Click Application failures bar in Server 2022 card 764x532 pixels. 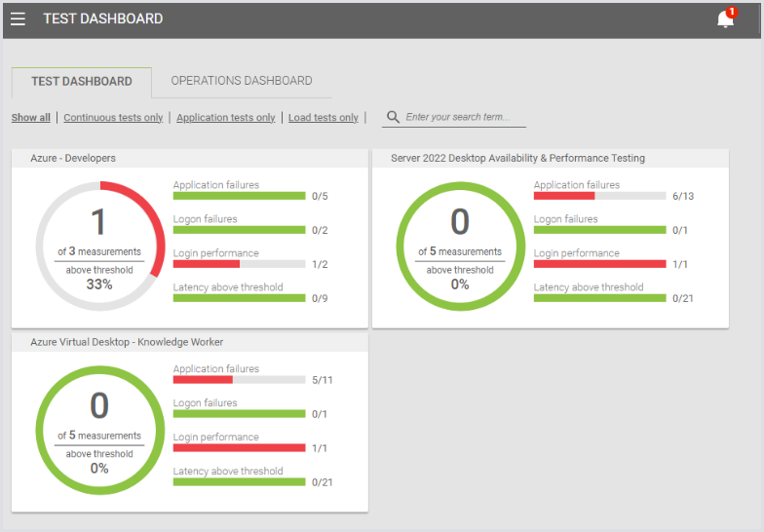[599, 196]
